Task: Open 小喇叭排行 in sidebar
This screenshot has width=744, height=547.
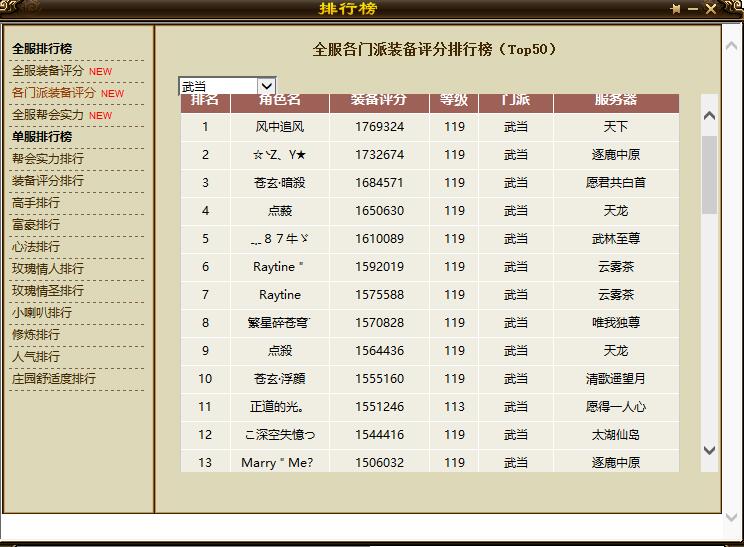Action: point(42,313)
